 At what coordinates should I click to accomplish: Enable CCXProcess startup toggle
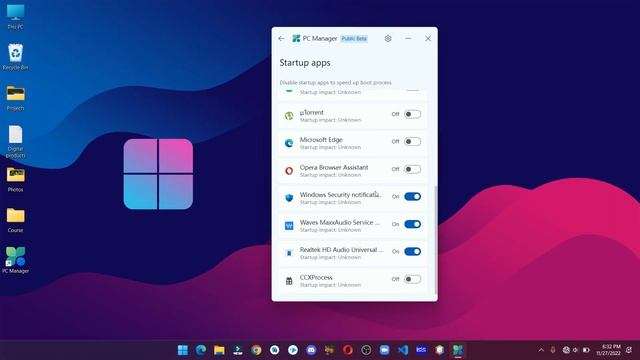coord(412,279)
